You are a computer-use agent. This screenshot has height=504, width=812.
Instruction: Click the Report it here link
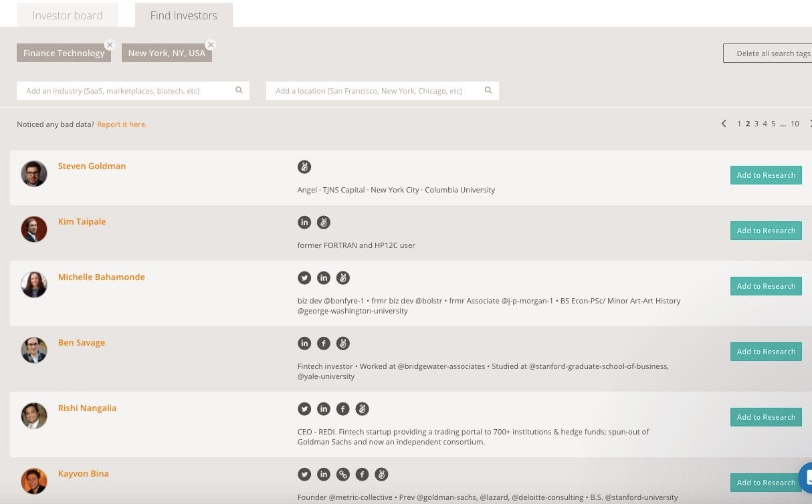tap(122, 124)
